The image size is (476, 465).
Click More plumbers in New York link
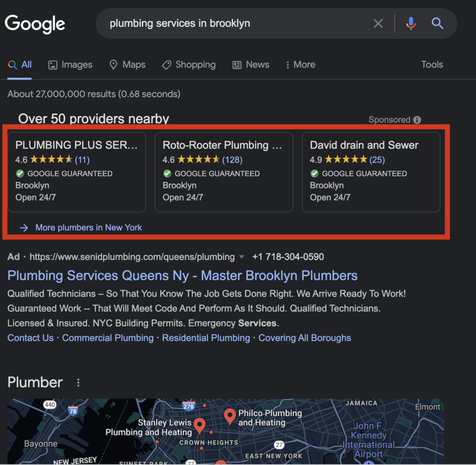(89, 227)
